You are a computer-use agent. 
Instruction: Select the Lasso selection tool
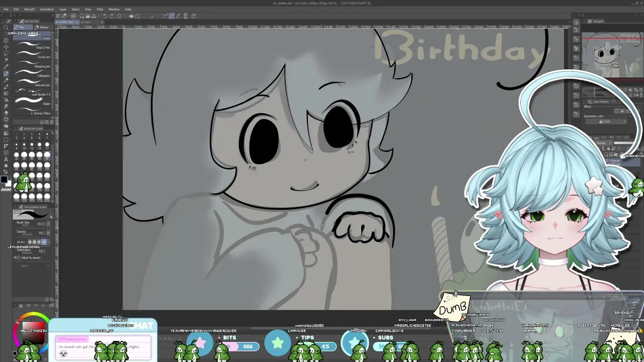6,53
